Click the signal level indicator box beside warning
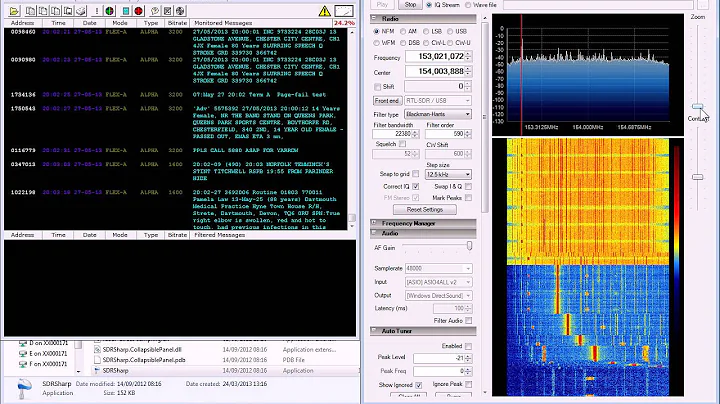 point(344,11)
